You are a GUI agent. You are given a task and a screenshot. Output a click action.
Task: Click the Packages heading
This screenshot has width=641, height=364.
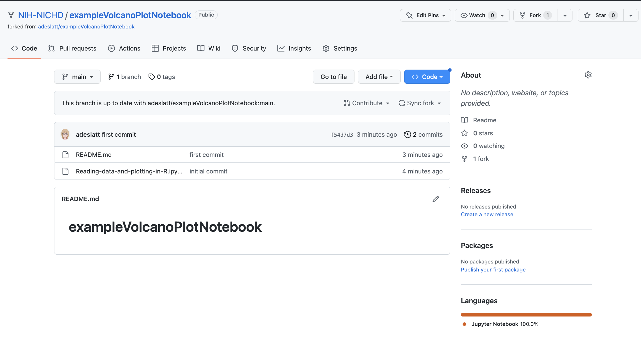pyautogui.click(x=477, y=246)
